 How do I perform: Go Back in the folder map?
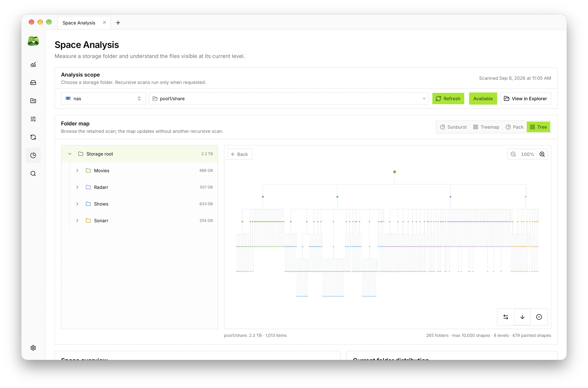(240, 154)
